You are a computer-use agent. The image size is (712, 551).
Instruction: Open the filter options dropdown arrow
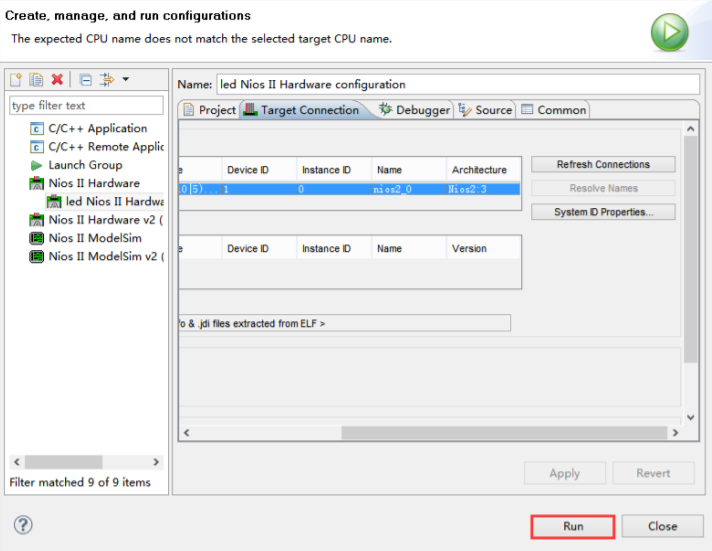point(126,80)
